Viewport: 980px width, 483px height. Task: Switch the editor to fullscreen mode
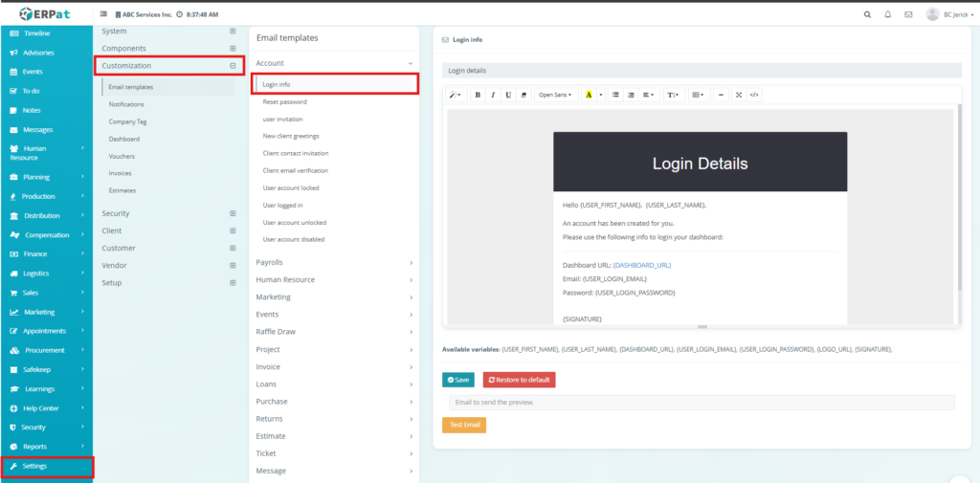click(738, 95)
